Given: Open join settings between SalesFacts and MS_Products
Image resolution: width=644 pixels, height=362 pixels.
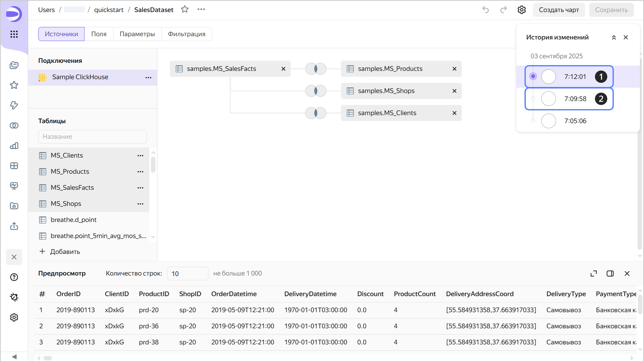Looking at the screenshot, I should pyautogui.click(x=316, y=69).
